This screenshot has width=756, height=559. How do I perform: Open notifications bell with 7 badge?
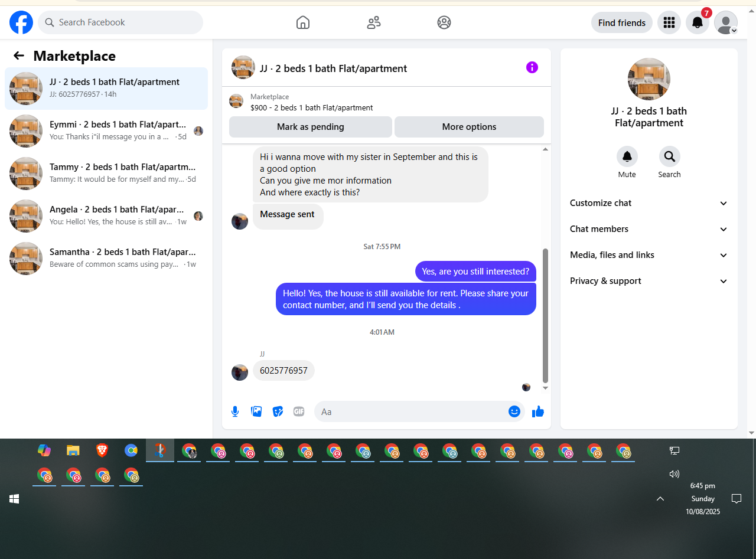(698, 22)
